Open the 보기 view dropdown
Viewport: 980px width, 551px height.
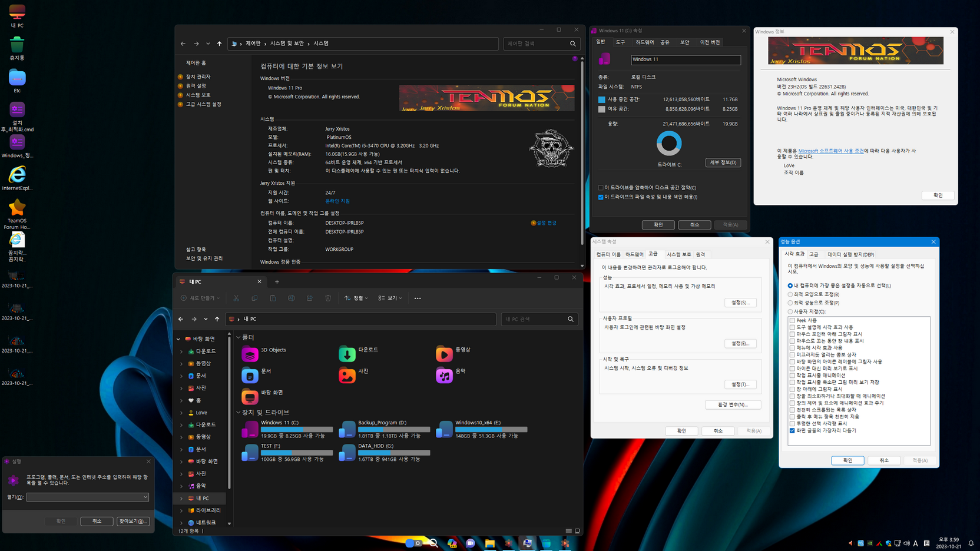(x=390, y=298)
